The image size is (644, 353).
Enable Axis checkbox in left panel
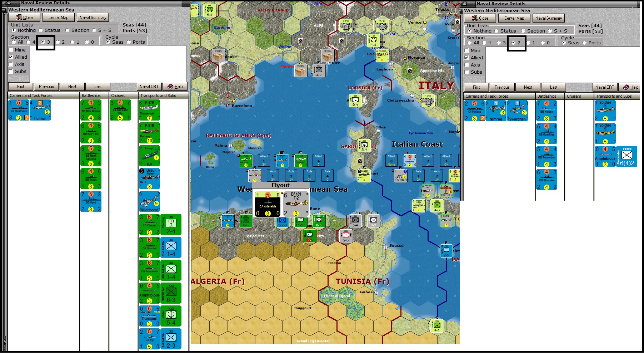11,64
